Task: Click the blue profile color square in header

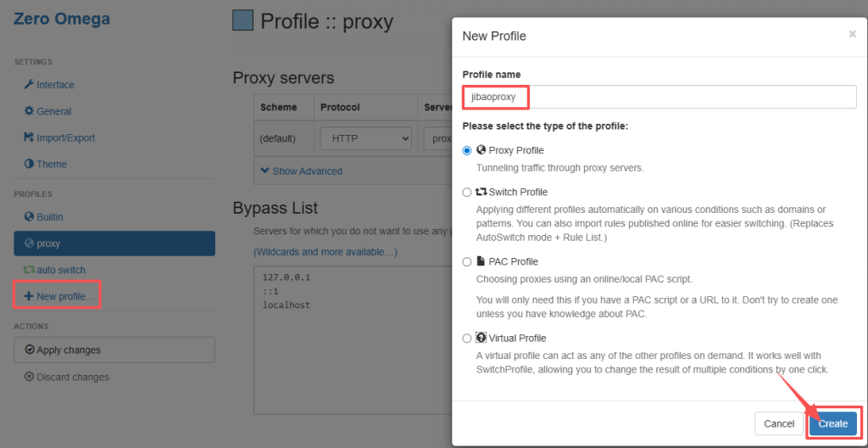Action: click(243, 20)
